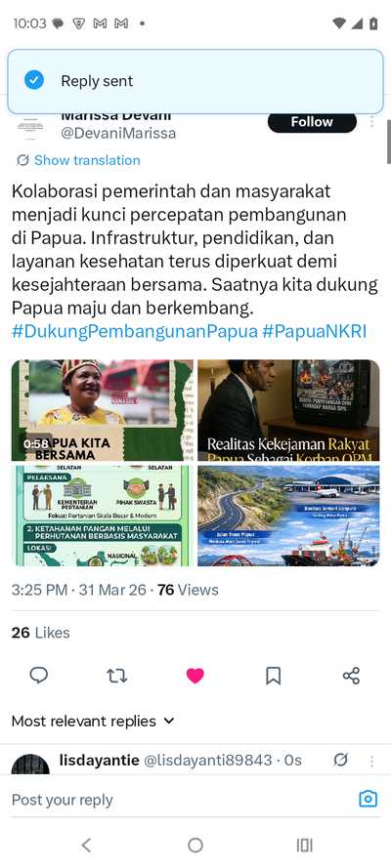Tap the camera icon in reply bar
The width and height of the screenshot is (391, 868).
[x=369, y=799]
